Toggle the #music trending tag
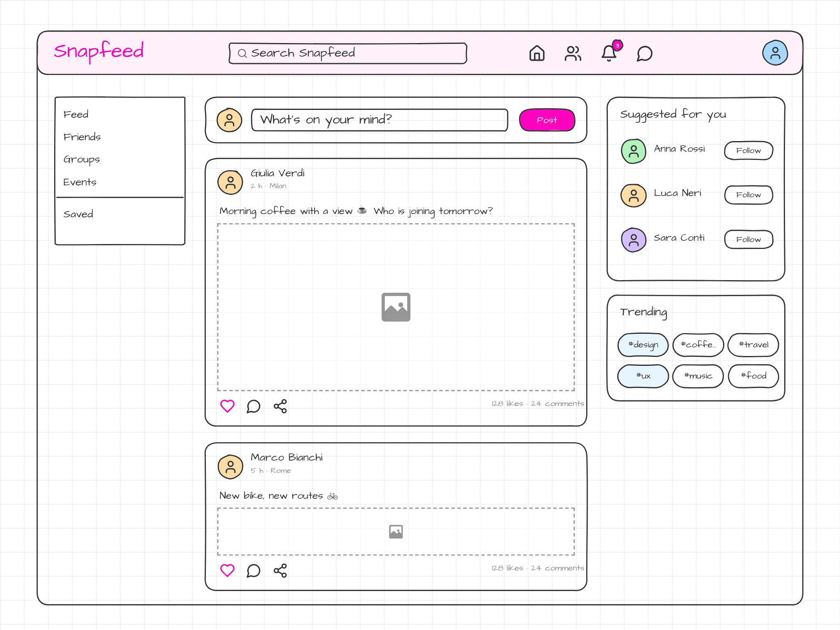Image resolution: width=840 pixels, height=630 pixels. click(698, 376)
